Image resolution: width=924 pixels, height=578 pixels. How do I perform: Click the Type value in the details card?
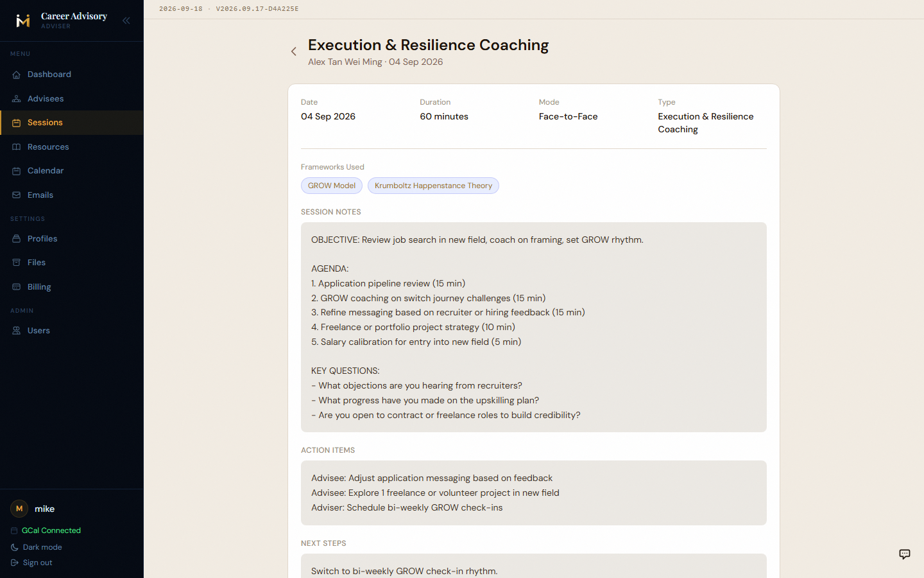pos(705,123)
